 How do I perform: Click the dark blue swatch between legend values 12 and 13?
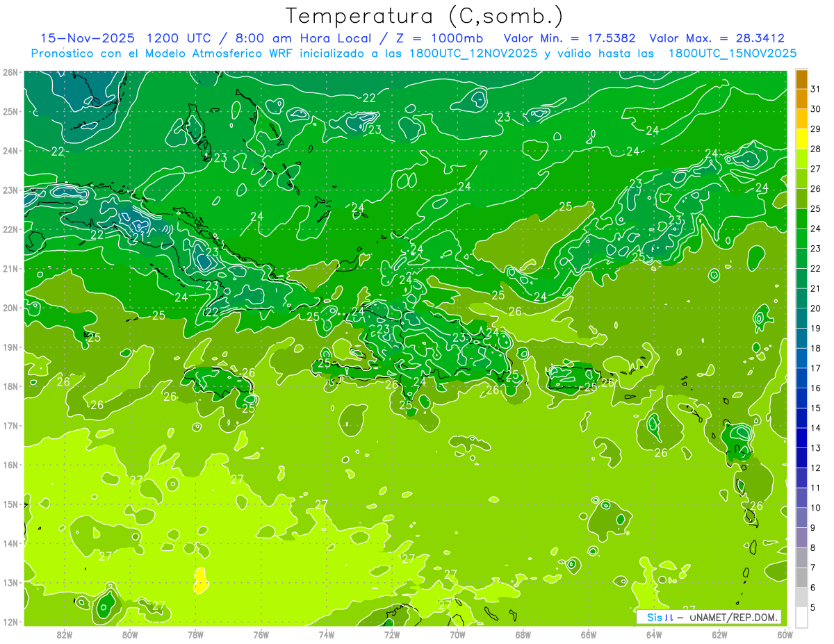click(801, 458)
